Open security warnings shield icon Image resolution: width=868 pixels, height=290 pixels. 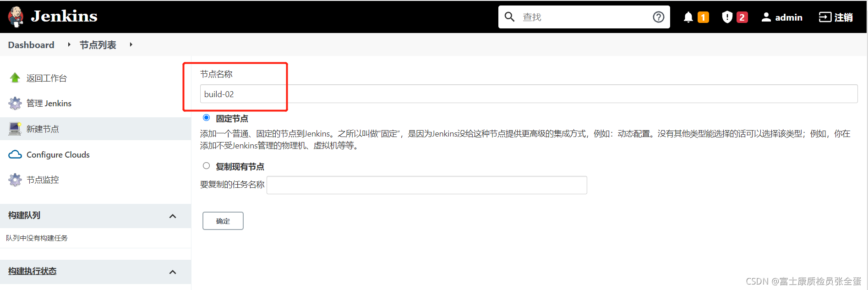click(727, 17)
